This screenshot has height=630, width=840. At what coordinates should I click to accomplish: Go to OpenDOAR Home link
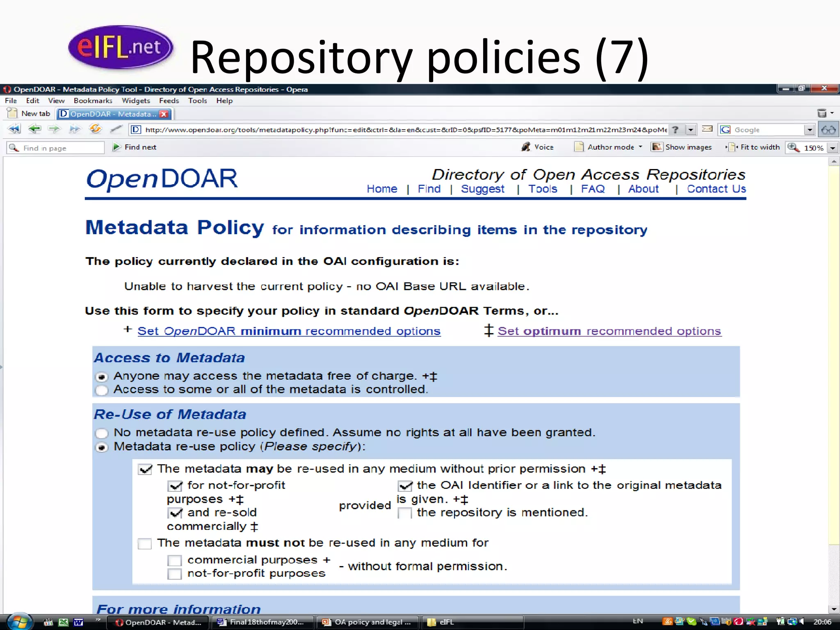coord(382,189)
